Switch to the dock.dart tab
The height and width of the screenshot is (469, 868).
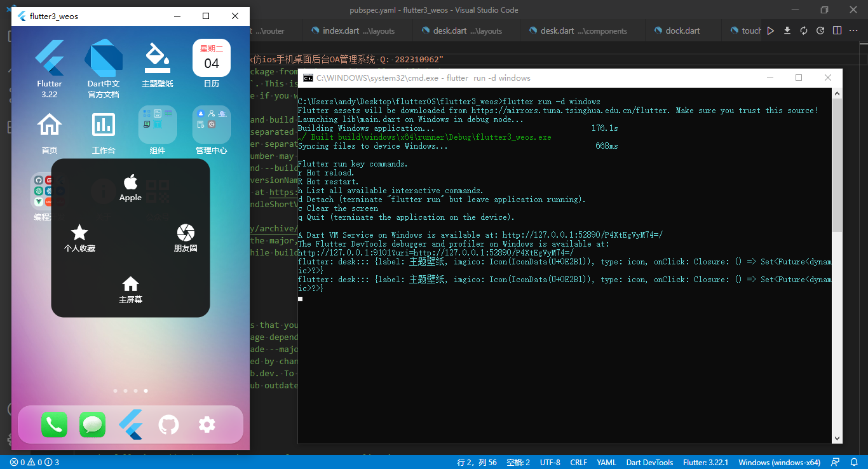pyautogui.click(x=683, y=31)
